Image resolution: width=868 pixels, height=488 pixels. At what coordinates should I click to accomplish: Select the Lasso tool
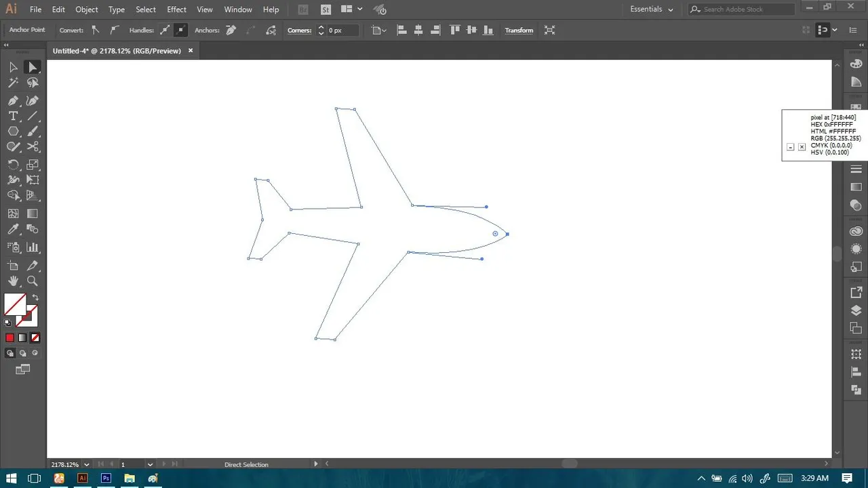(32, 83)
